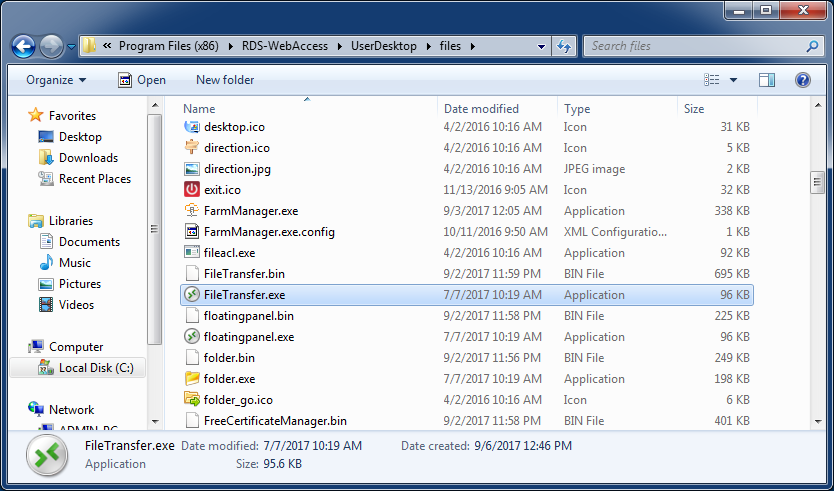
Task: Select Local Disk (C:) in navigation pane
Action: (x=96, y=368)
